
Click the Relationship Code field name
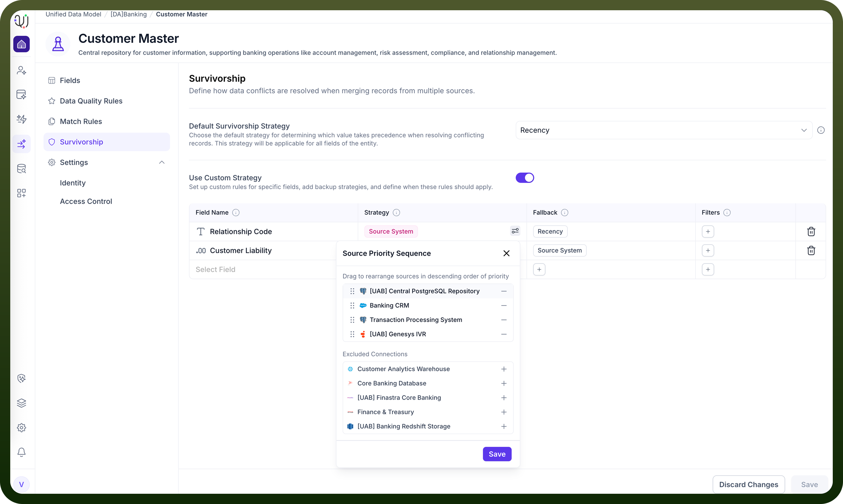(x=241, y=232)
